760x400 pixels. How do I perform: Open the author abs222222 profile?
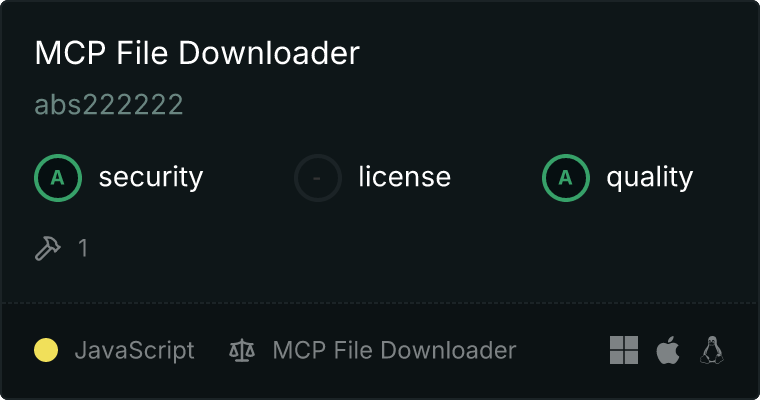point(109,105)
